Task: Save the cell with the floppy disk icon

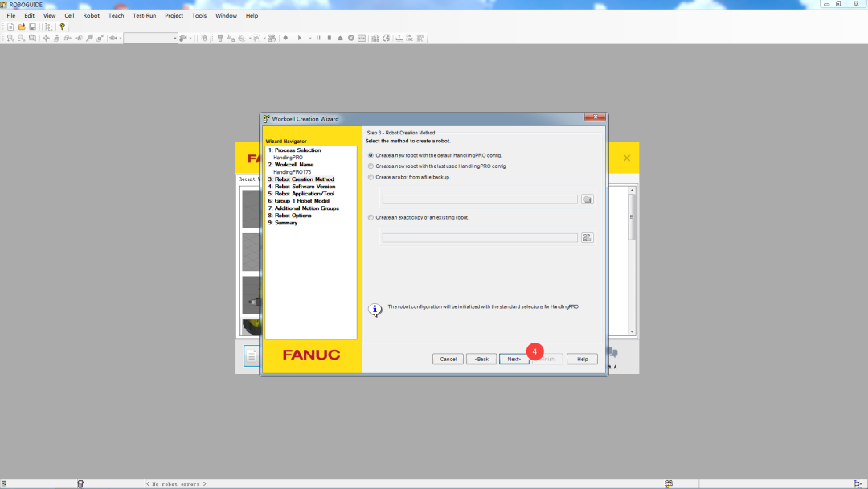Action: (33, 27)
